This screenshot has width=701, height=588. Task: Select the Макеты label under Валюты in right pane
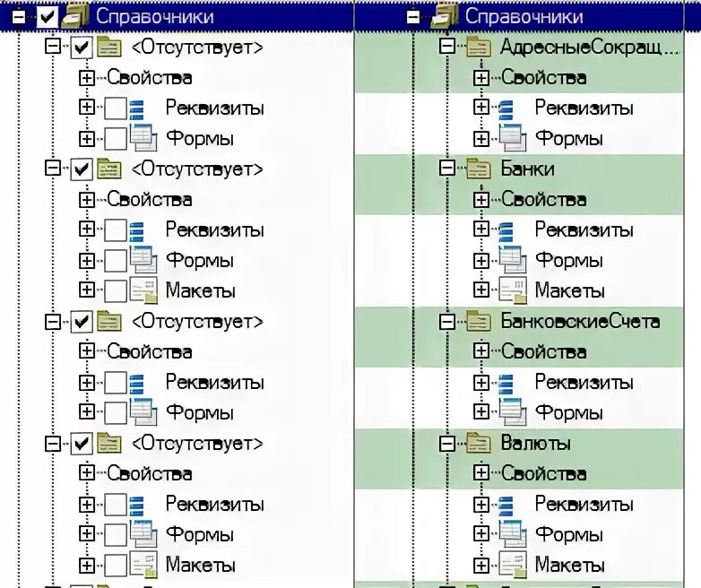pos(570,566)
